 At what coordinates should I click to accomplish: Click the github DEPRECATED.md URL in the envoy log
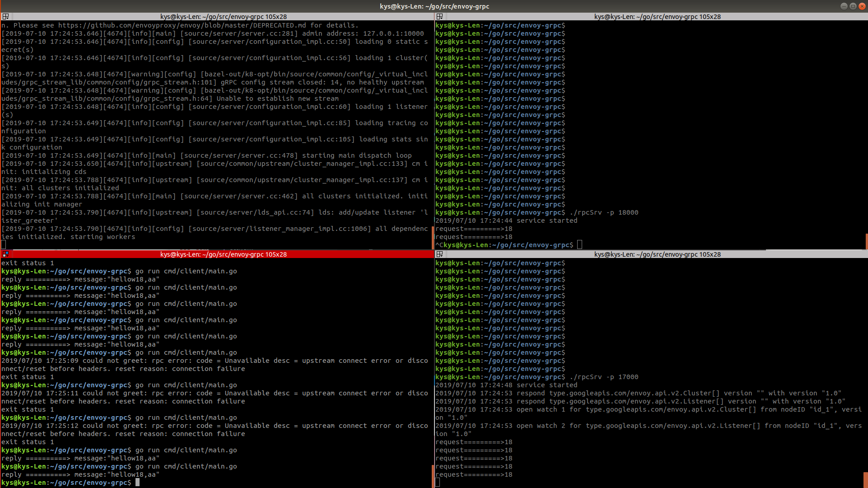[182, 25]
